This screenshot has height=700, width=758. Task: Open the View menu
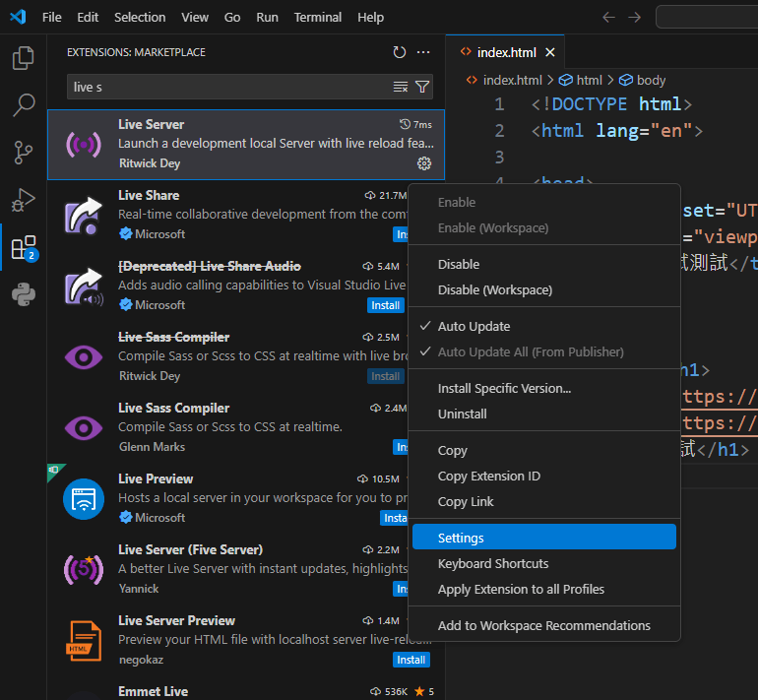tap(195, 18)
